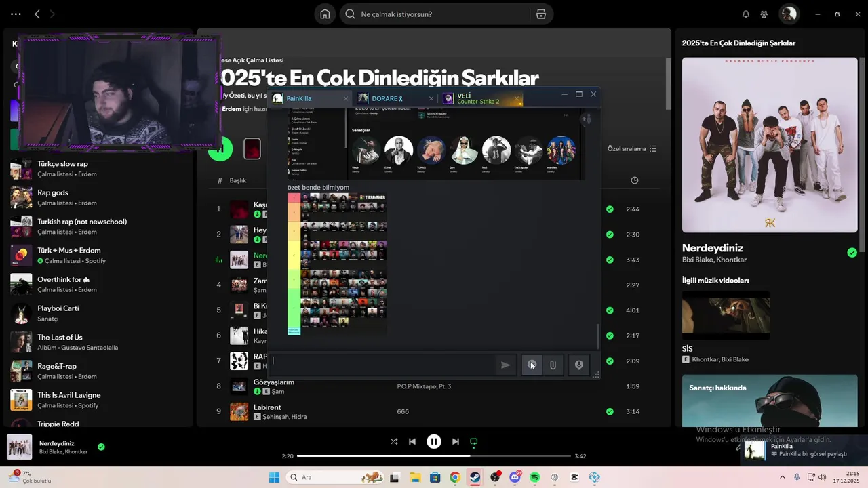The image size is (868, 488).
Task: Open emoticon picker in Steam chat
Action: click(x=532, y=365)
